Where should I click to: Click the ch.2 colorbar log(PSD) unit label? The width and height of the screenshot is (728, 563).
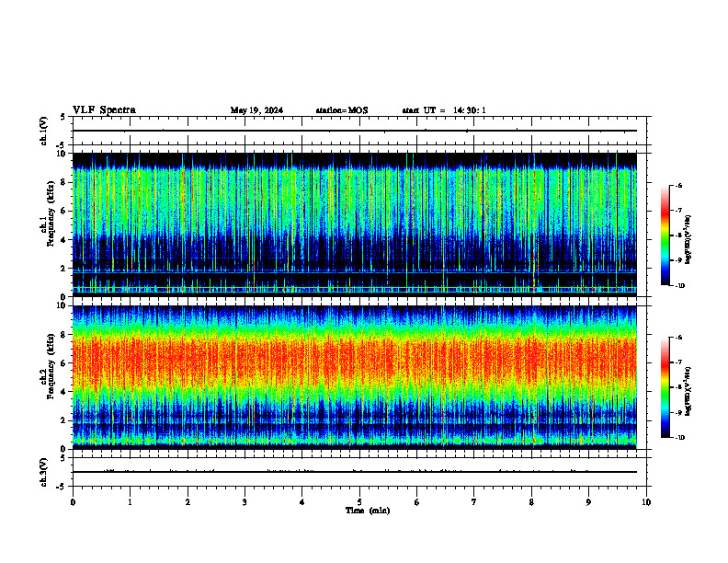tap(688, 392)
